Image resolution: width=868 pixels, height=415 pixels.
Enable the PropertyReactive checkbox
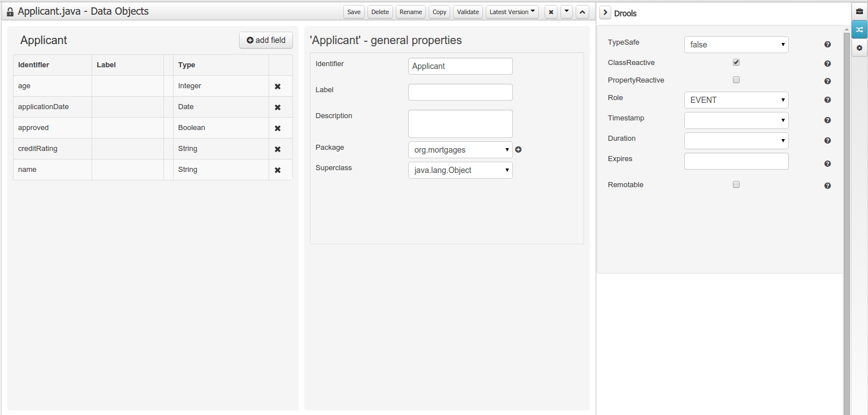pyautogui.click(x=736, y=80)
